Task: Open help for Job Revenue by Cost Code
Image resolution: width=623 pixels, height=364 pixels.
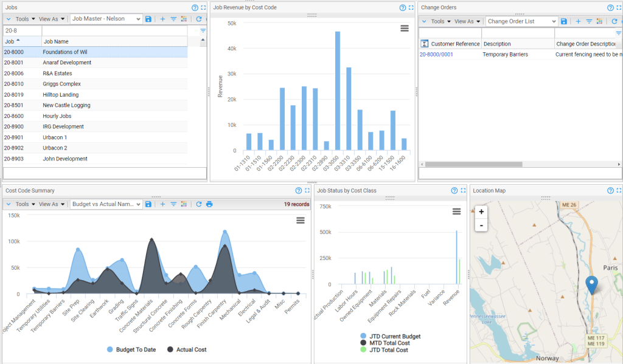Action: click(403, 8)
